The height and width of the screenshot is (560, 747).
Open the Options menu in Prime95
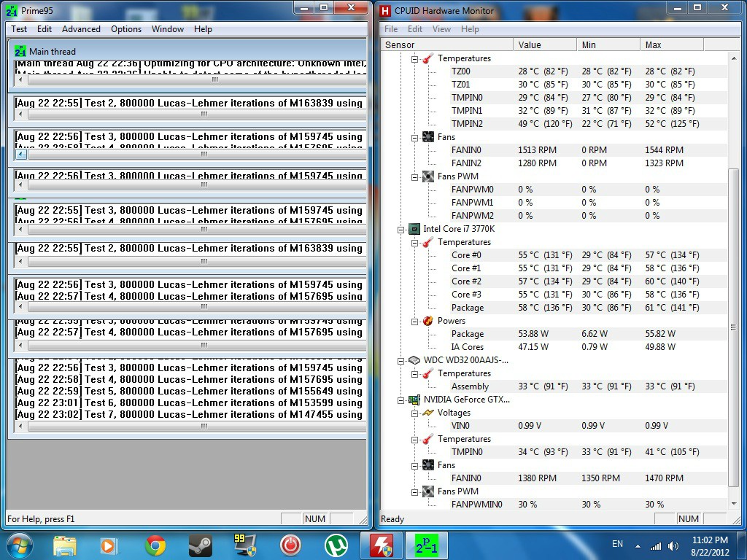[126, 29]
